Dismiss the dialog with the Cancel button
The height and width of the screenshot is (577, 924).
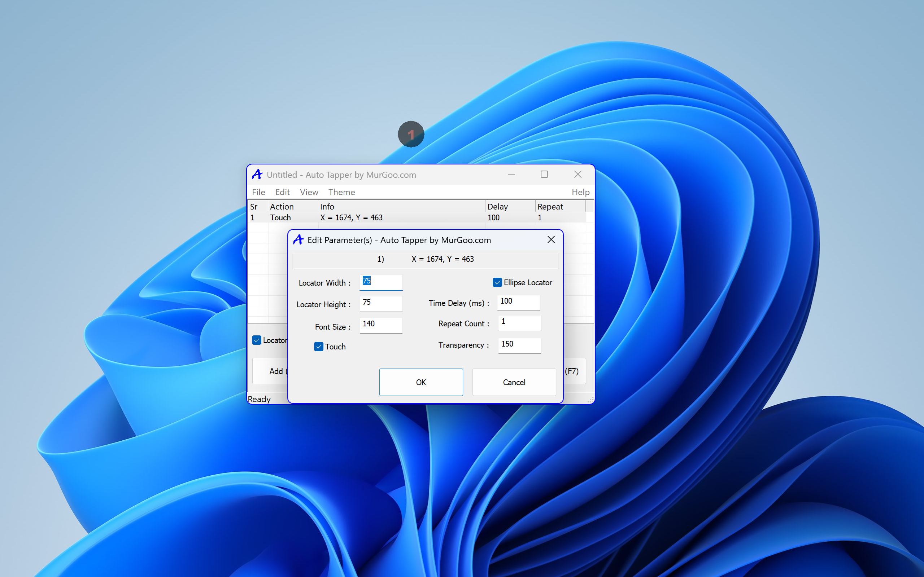click(x=514, y=382)
